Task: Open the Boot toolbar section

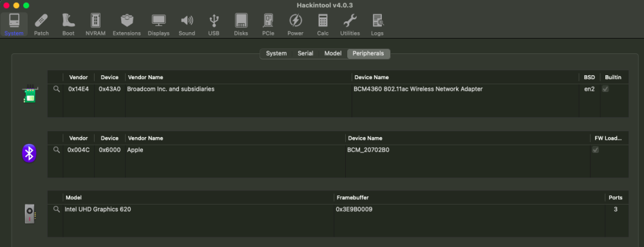Action: coord(68,24)
